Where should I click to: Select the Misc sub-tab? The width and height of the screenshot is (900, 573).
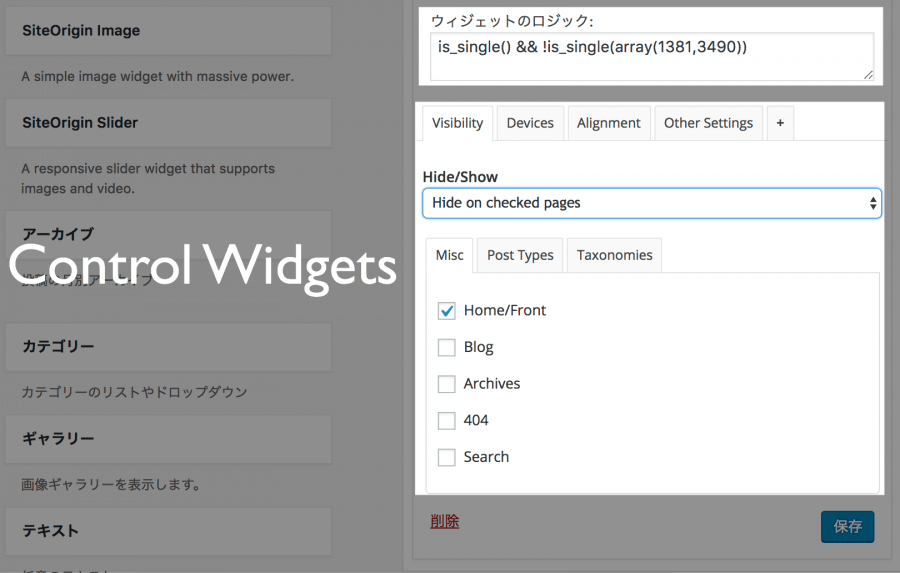[449, 255]
